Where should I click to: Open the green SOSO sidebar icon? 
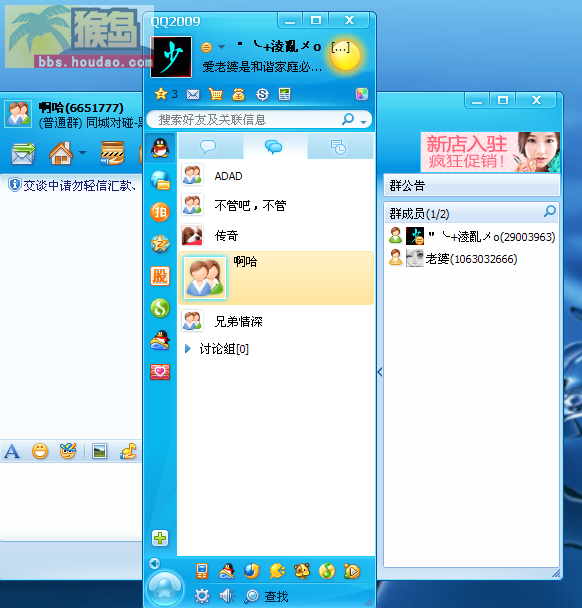(x=160, y=308)
